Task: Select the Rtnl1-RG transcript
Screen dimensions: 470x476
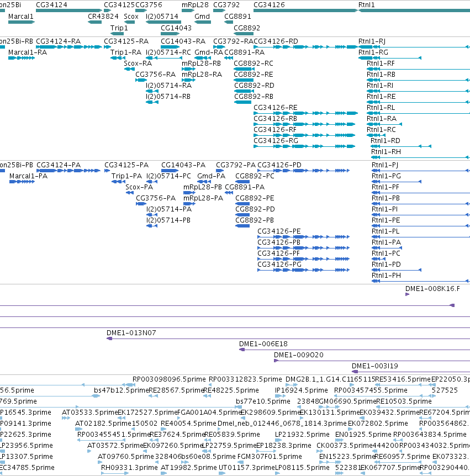Action: point(390,58)
